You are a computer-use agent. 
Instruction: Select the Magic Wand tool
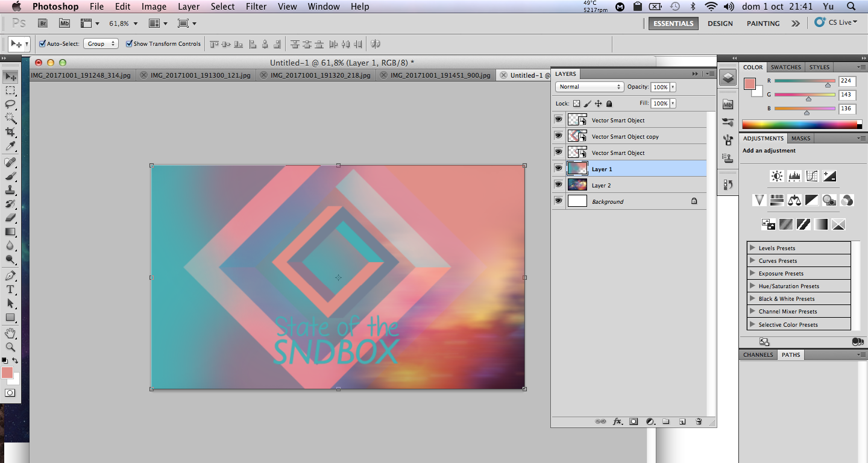coord(10,118)
